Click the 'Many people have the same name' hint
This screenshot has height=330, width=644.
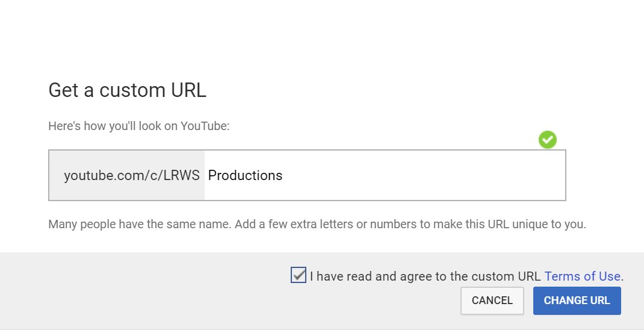(317, 225)
